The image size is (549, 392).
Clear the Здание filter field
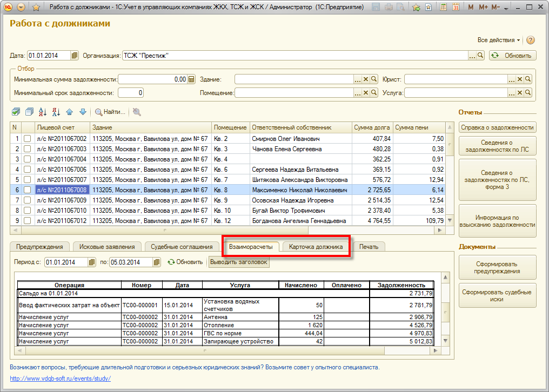365,79
